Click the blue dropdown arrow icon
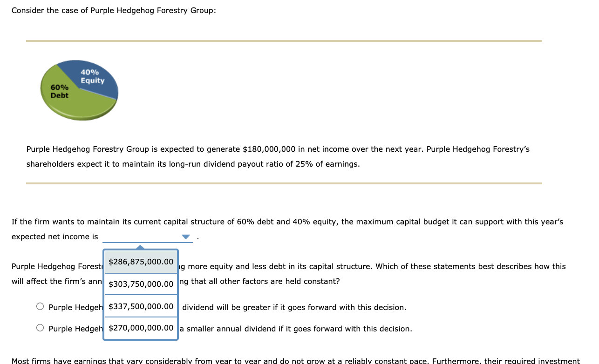This screenshot has height=364, width=599. [x=185, y=237]
